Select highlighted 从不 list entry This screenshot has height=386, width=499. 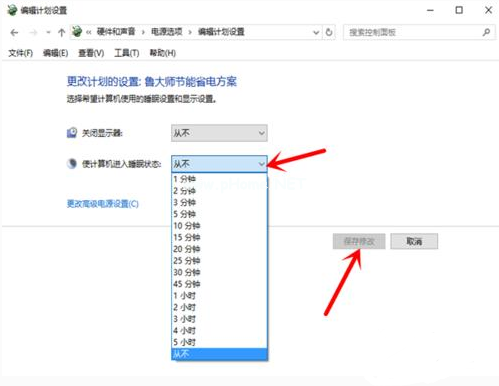click(219, 354)
